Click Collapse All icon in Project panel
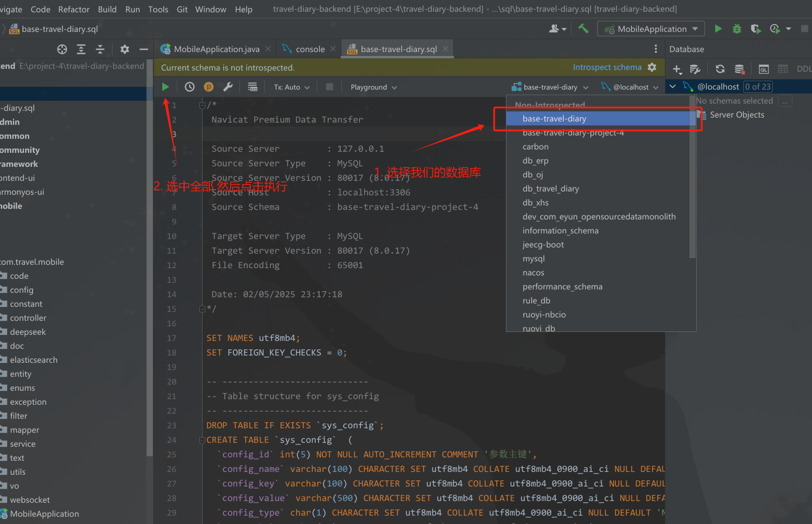Image resolution: width=812 pixels, height=524 pixels. (x=100, y=49)
